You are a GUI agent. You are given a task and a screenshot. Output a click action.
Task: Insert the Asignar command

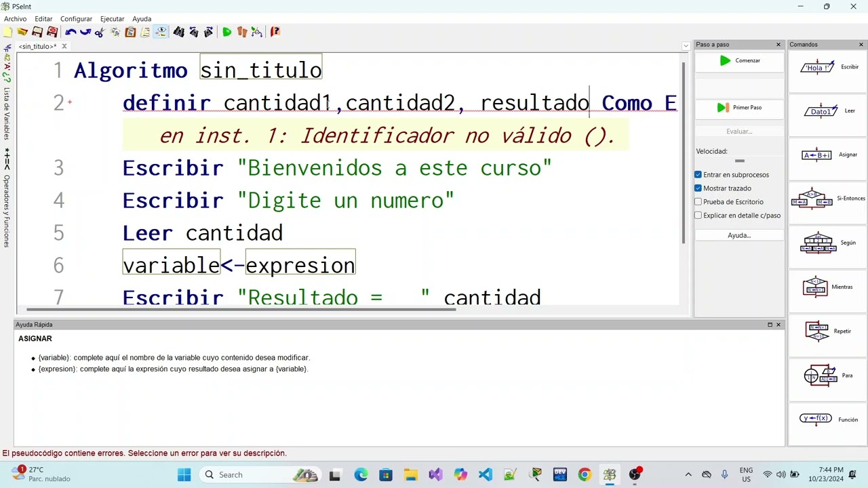click(828, 155)
